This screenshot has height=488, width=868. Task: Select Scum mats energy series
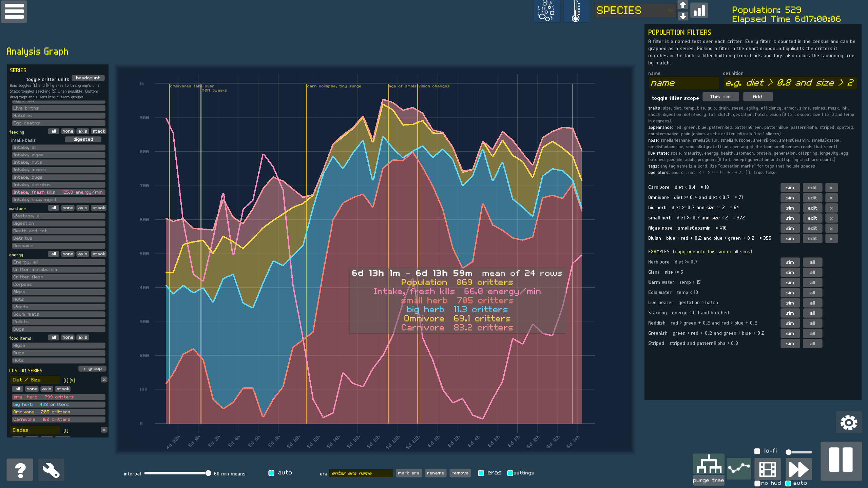click(x=58, y=314)
